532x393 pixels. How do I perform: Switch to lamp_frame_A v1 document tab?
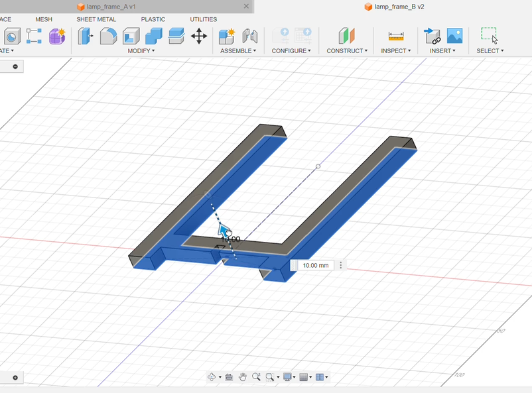click(x=111, y=7)
